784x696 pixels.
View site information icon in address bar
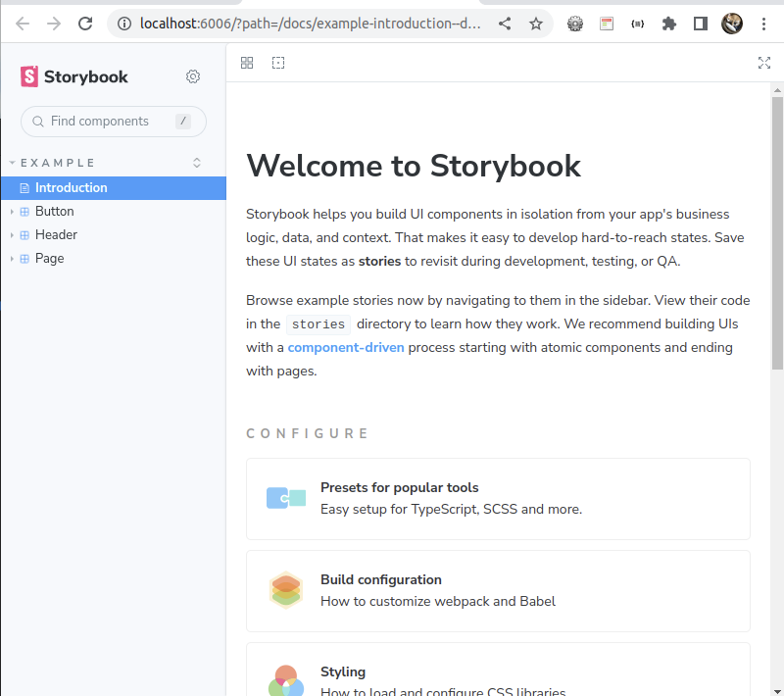pos(124,24)
